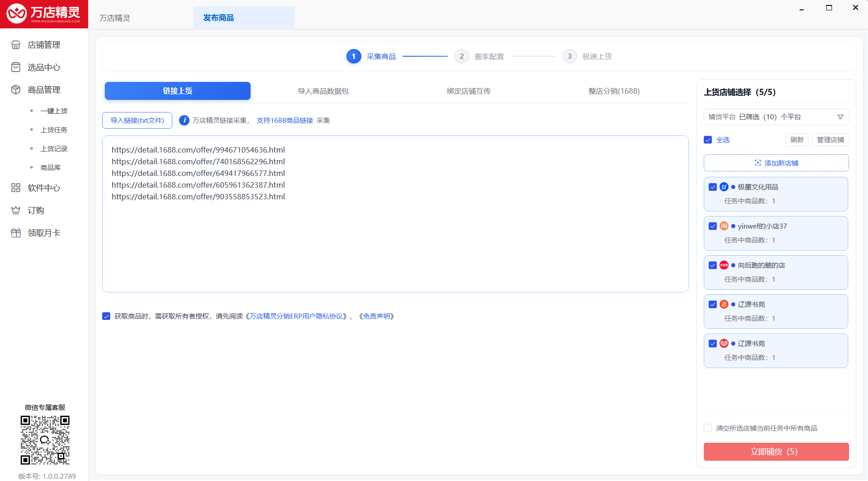The height and width of the screenshot is (481, 868).
Task: Toggle the 全选 checkbox
Action: click(x=708, y=140)
